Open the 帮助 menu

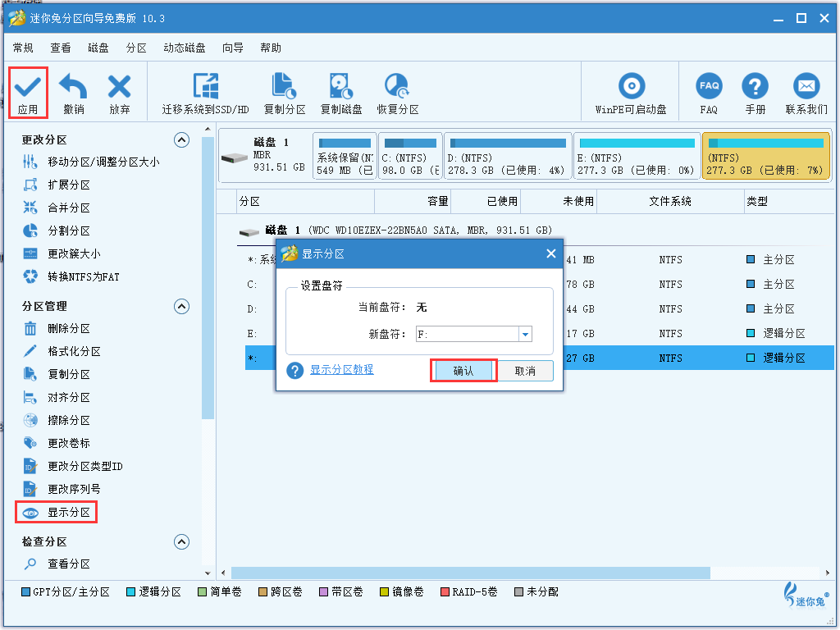(x=271, y=48)
